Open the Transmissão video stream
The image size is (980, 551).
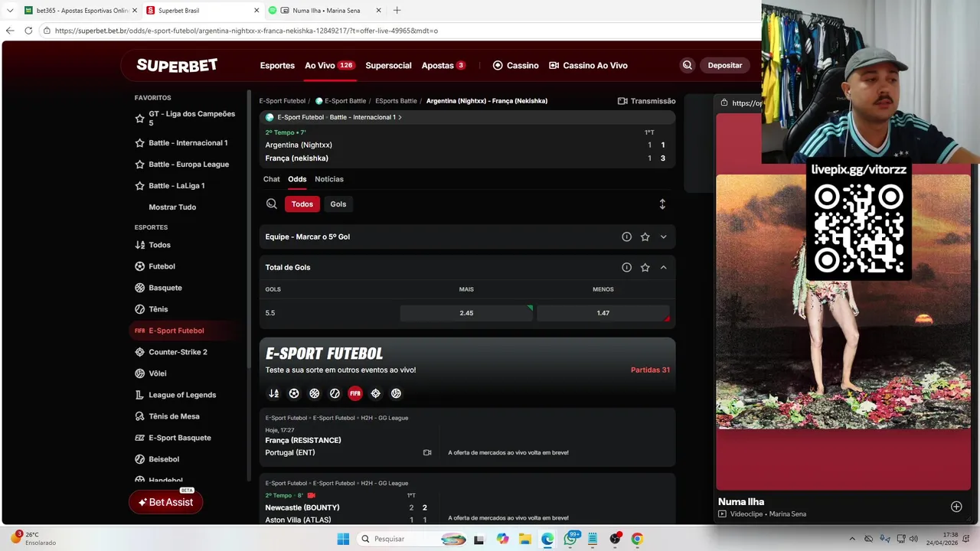[x=647, y=101]
